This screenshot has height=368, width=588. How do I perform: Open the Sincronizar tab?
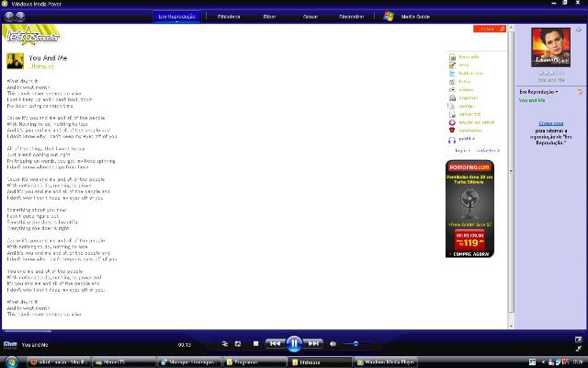coord(351,17)
